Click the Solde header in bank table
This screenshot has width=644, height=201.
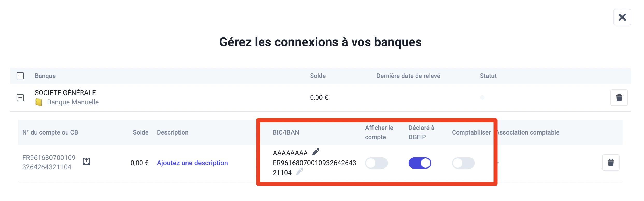pyautogui.click(x=318, y=76)
